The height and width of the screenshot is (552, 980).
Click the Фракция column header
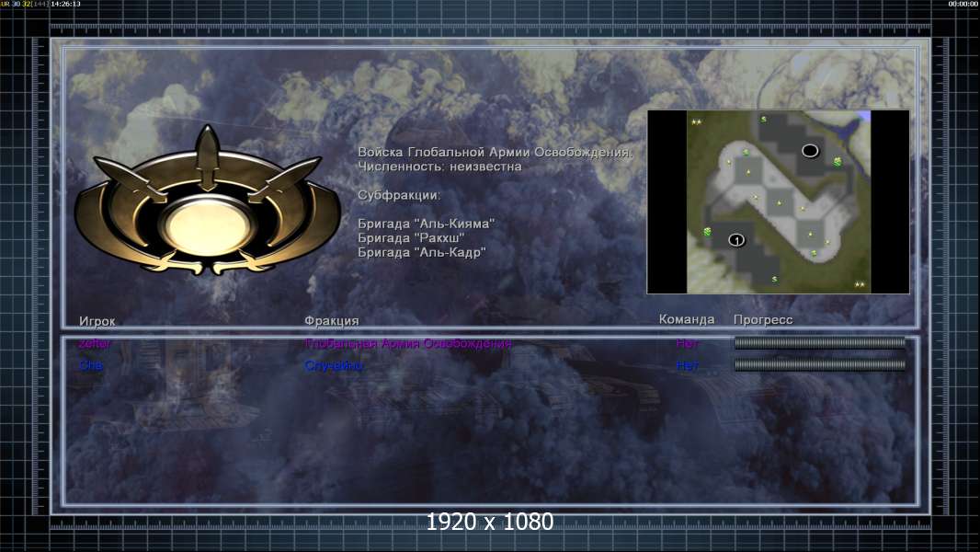click(331, 321)
